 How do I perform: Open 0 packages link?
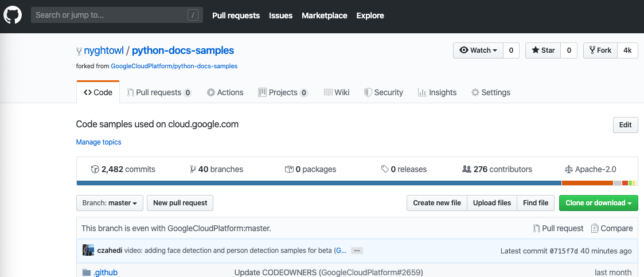coord(310,169)
